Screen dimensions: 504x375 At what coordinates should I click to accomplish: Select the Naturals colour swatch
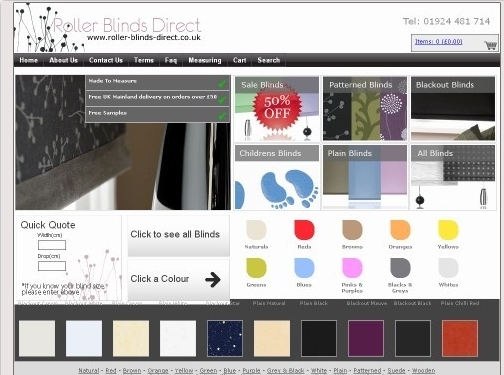(256, 230)
